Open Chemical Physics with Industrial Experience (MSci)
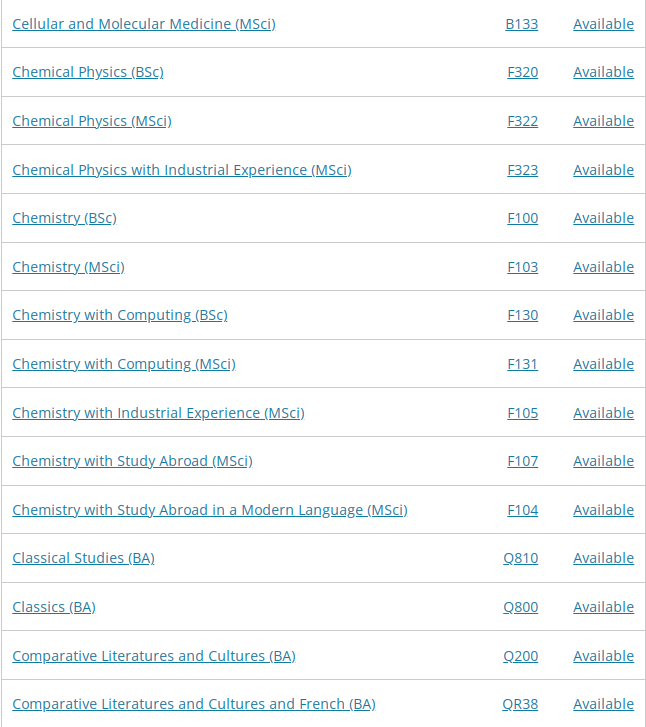Image resolution: width=646 pixels, height=727 pixels. [182, 170]
